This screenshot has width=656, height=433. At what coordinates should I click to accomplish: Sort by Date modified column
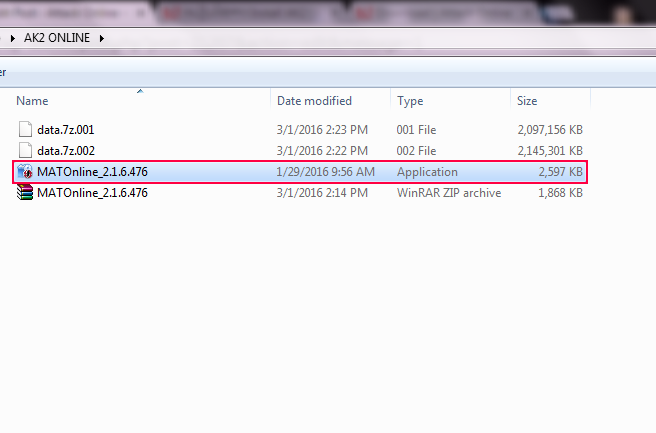pyautogui.click(x=314, y=101)
